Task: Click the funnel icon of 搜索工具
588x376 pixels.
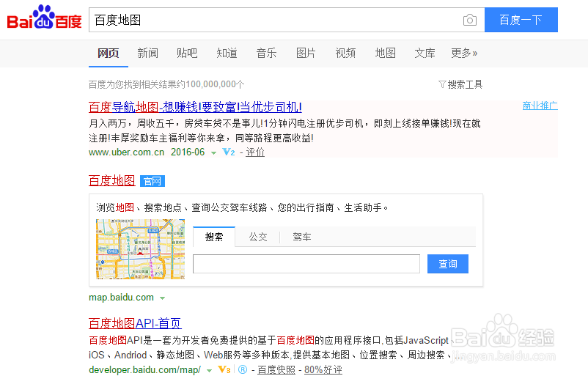Action: (442, 84)
